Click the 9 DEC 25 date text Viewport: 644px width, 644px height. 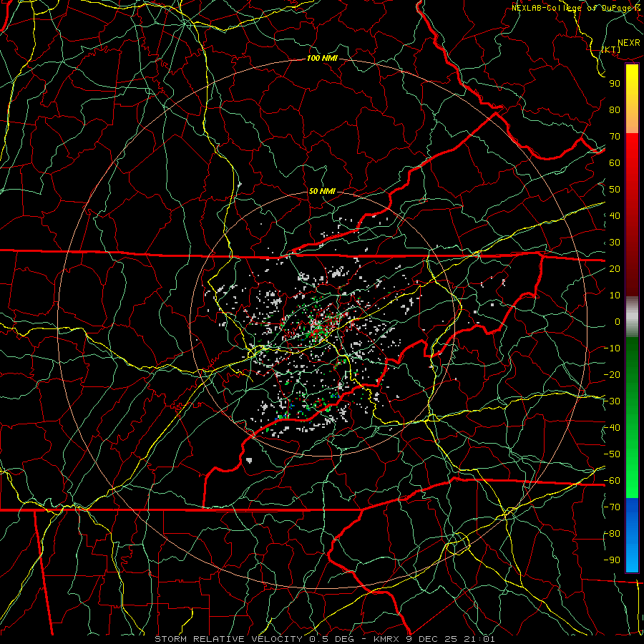pos(431,639)
